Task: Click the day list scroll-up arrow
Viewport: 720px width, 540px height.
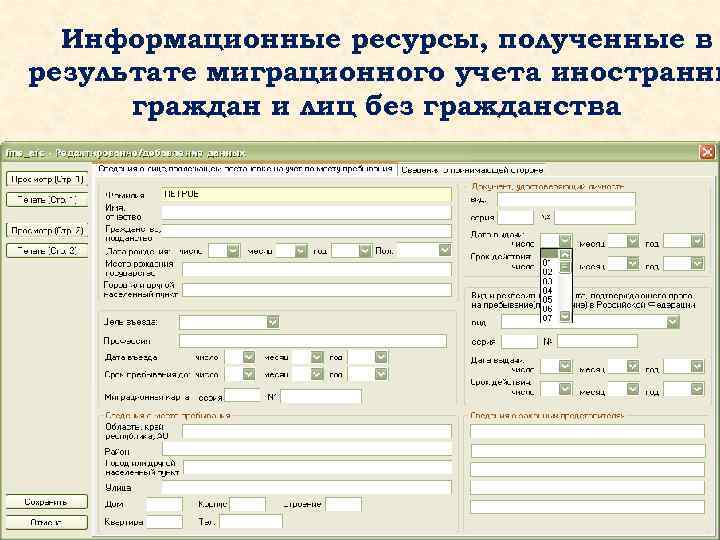Action: pos(565,255)
